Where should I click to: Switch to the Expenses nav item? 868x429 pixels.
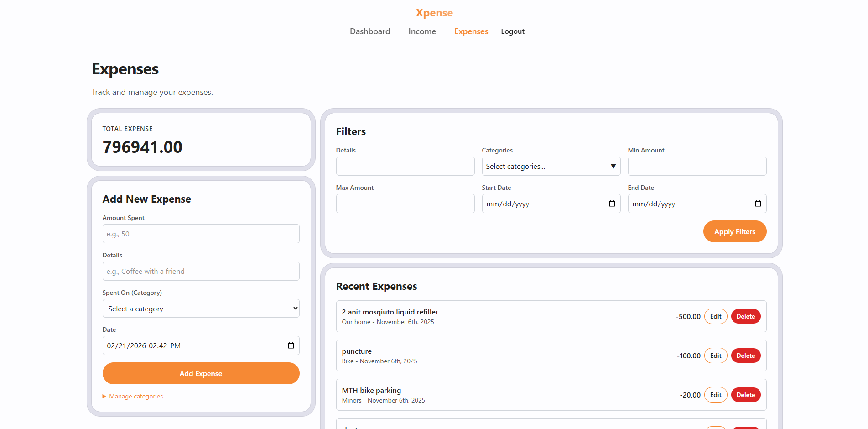[x=471, y=31]
